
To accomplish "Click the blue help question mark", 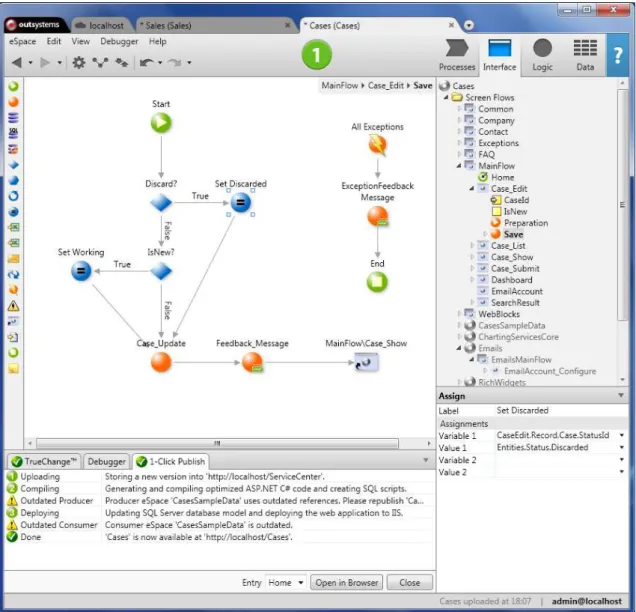I will point(617,55).
